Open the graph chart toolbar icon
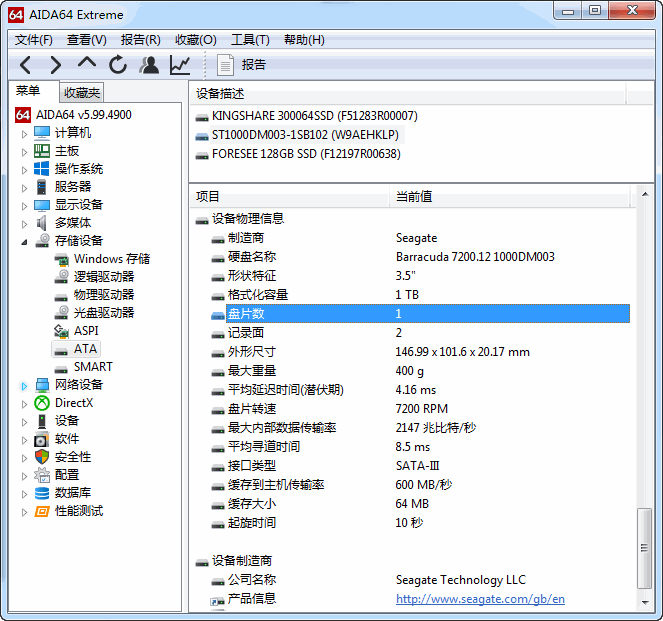 180,65
